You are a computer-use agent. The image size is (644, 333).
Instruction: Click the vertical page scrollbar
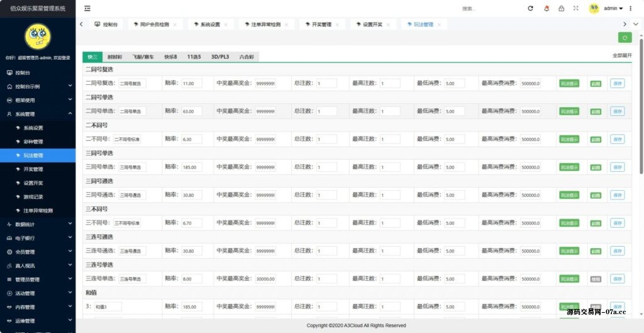[641, 107]
